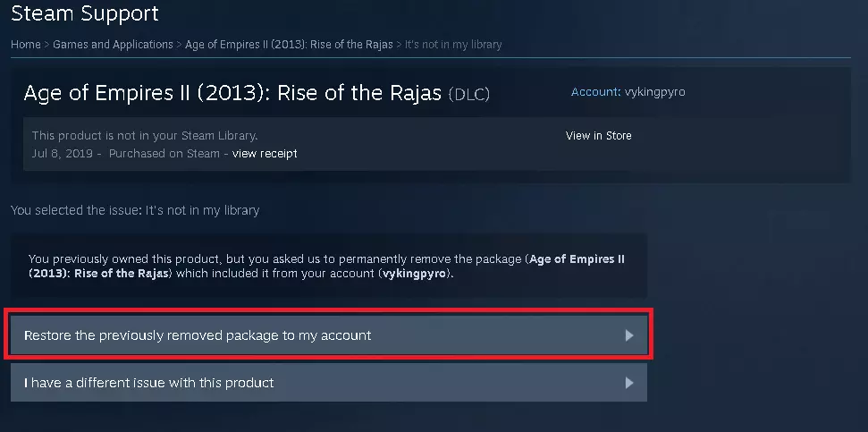Click the arrow icon on the different issue row
The image size is (868, 432).
point(629,383)
